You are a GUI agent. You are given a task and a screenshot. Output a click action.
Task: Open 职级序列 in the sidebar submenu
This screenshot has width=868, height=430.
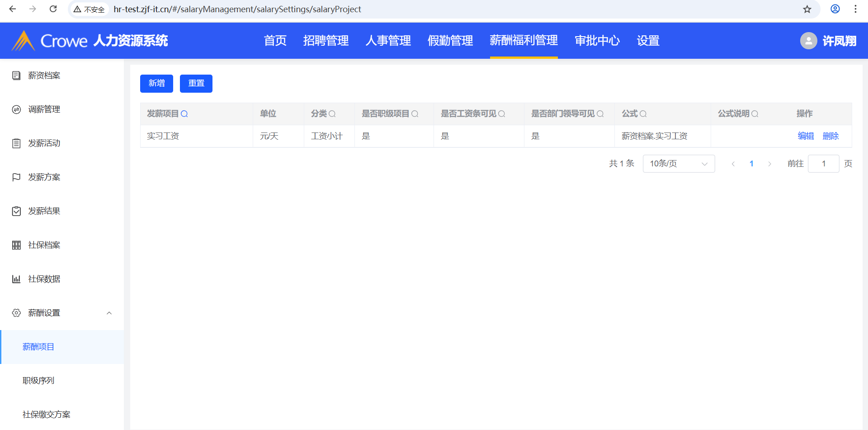(38, 381)
